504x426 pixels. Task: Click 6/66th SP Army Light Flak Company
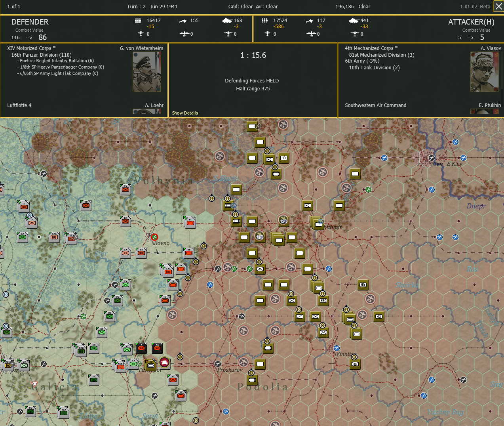point(58,73)
